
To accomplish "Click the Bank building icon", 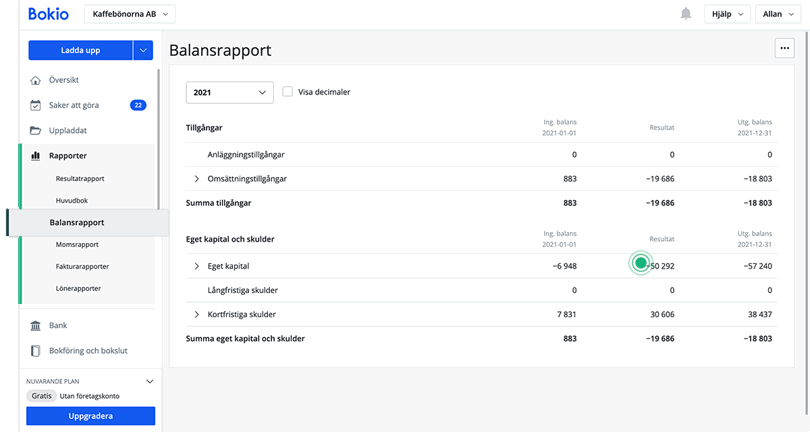I will pyautogui.click(x=35, y=326).
